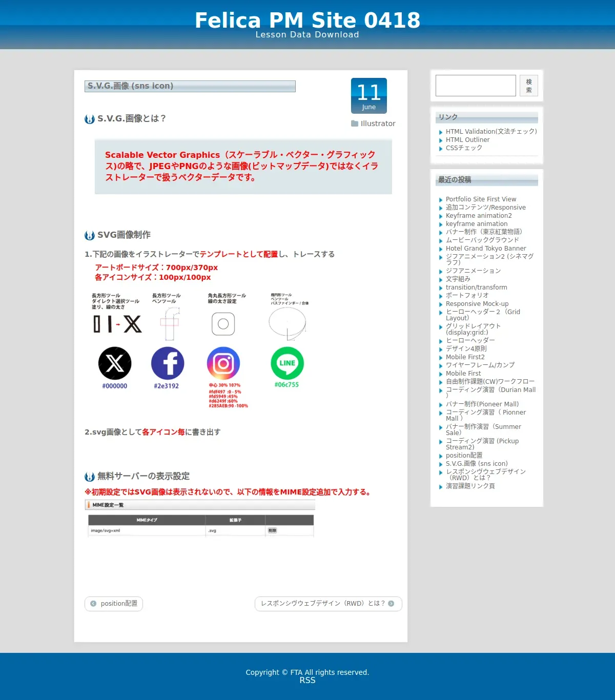Click the Instagram outline sketch image
This screenshot has height=700, width=615.
pos(223,324)
